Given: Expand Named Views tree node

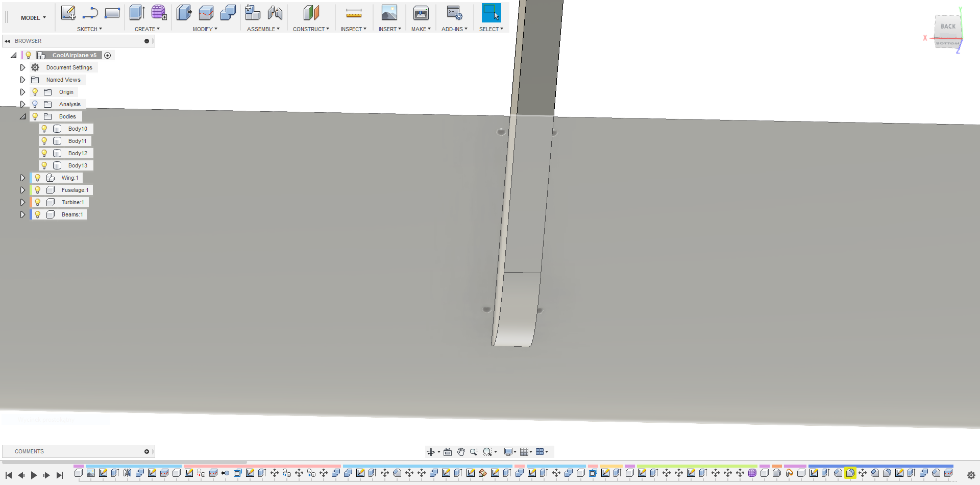Looking at the screenshot, I should click(22, 80).
